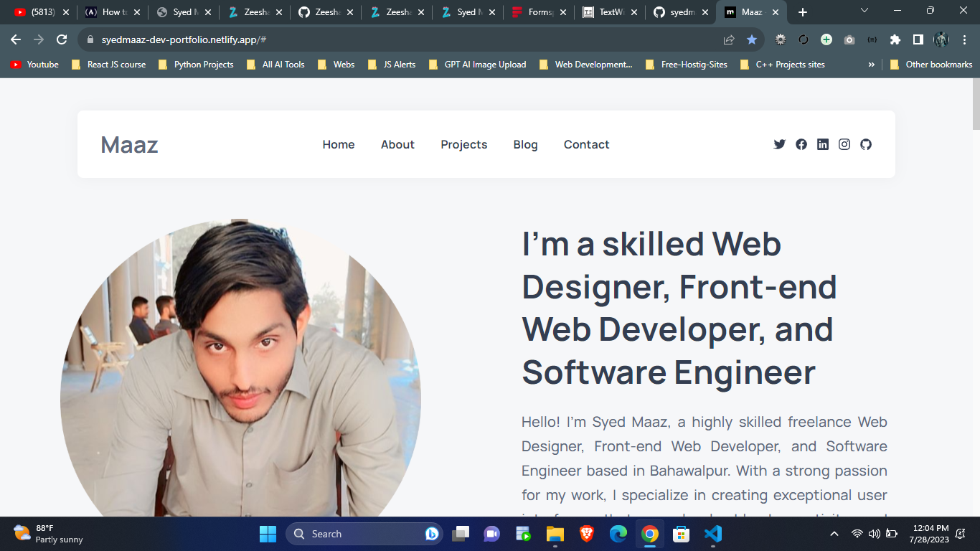Open Microsoft Store from taskbar

(681, 534)
